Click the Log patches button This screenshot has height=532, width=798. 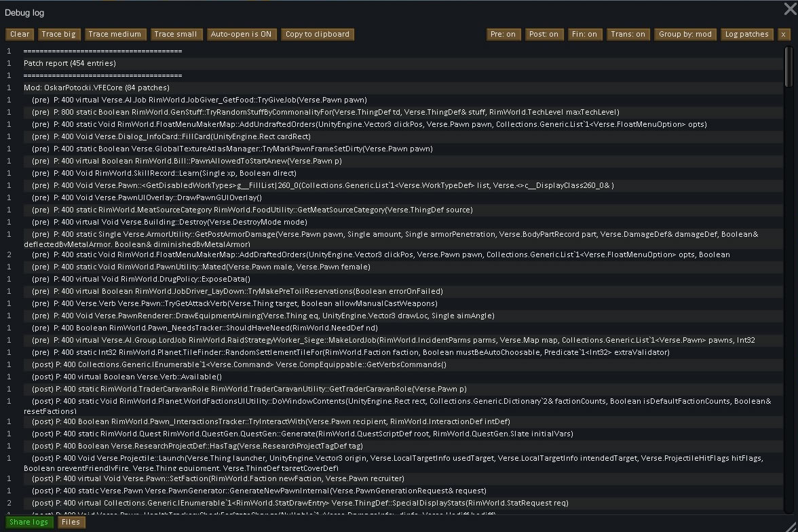click(x=747, y=34)
